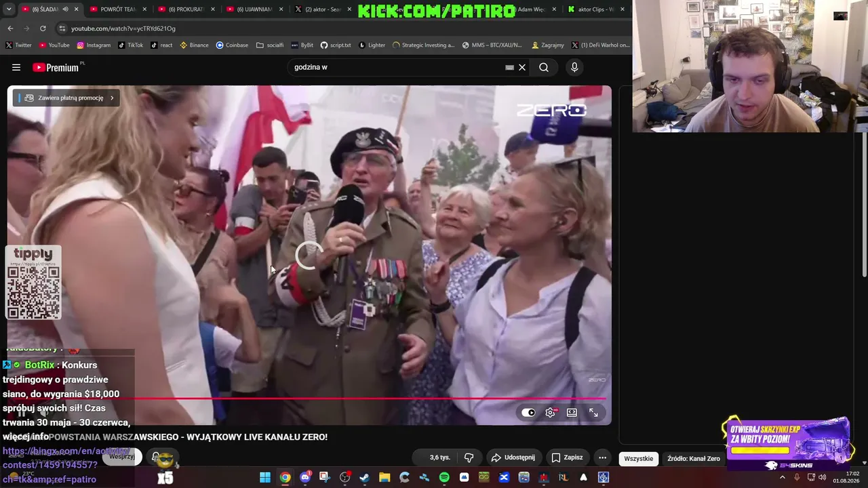868x488 pixels.
Task: Open Steam from the taskbar
Action: click(x=365, y=477)
